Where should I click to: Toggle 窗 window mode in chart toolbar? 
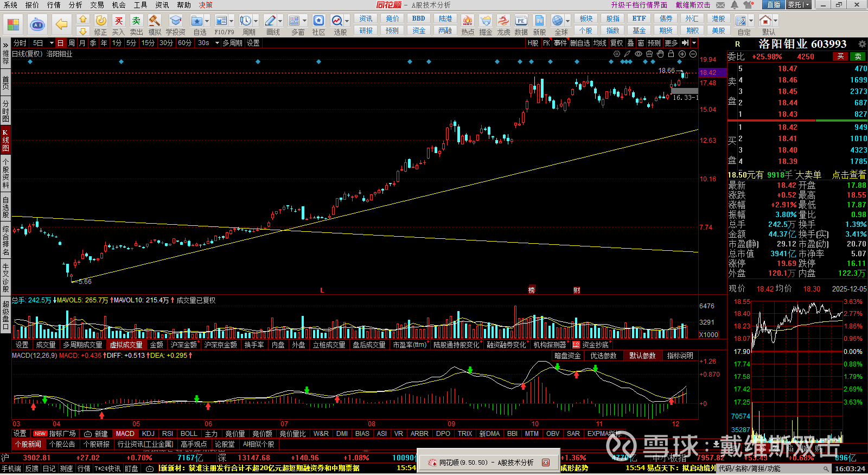pos(641,43)
